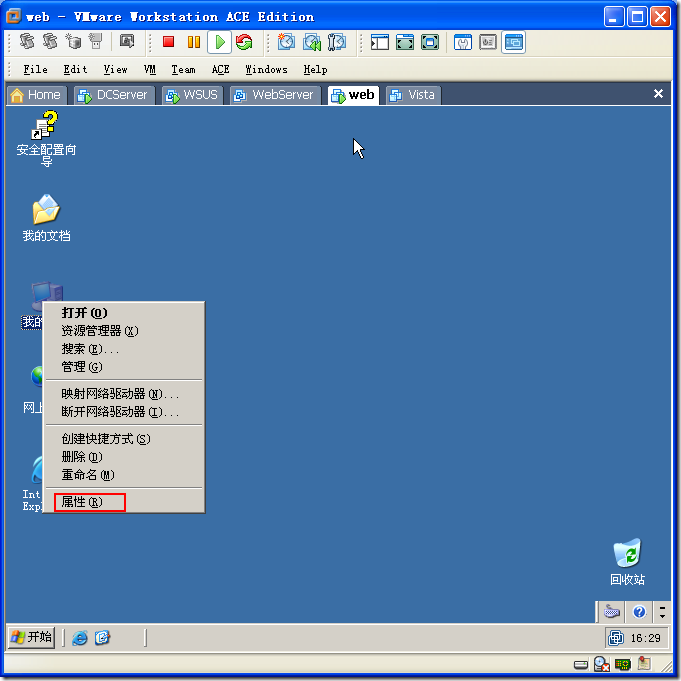
Task: Choose 删除(D) in the context menu
Action: coord(124,457)
